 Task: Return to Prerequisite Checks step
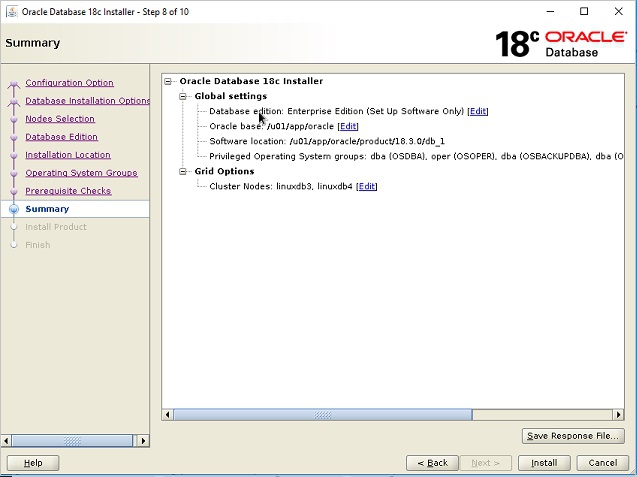68,191
